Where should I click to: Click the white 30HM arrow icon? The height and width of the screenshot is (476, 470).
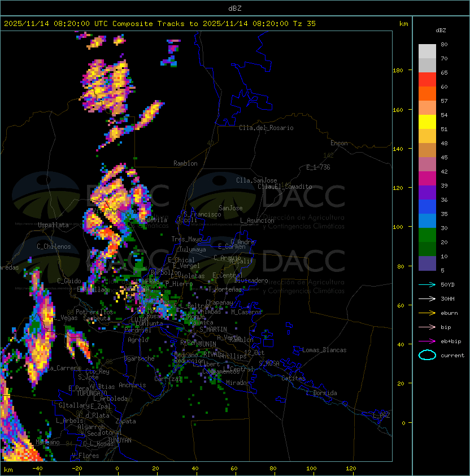pos(427,298)
